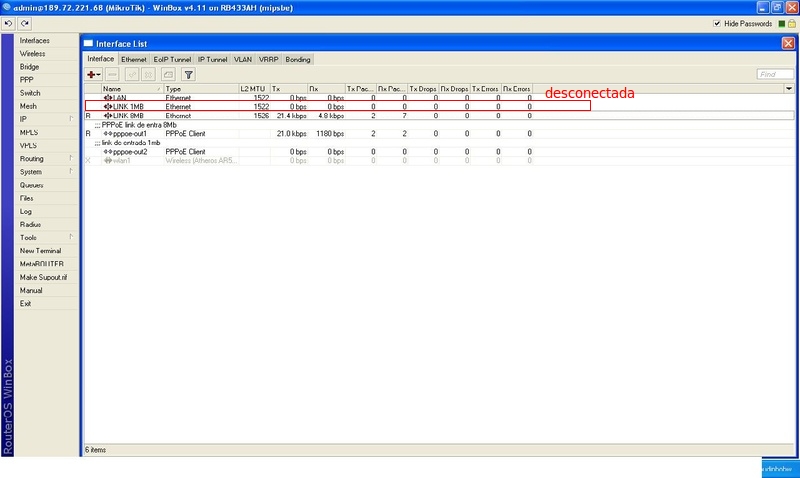Switch to the IP Tunnel tab
This screenshot has height=478, width=800.
click(213, 59)
